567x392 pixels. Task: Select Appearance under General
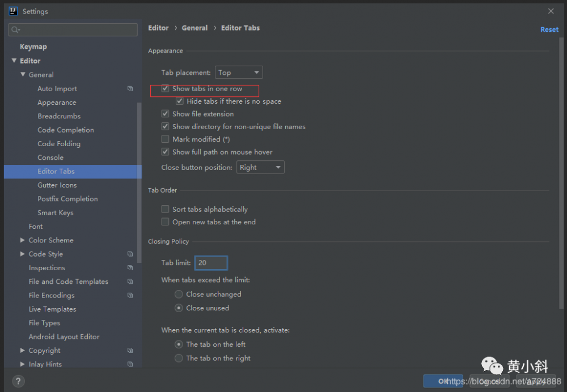pyautogui.click(x=57, y=102)
